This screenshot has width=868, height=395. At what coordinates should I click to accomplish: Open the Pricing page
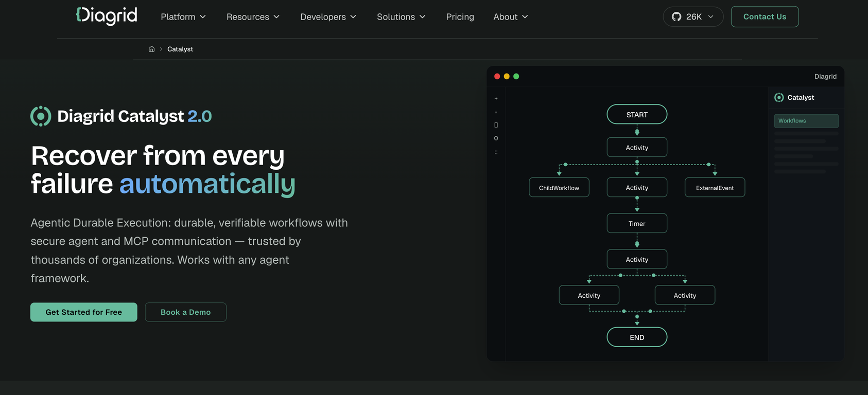[460, 17]
